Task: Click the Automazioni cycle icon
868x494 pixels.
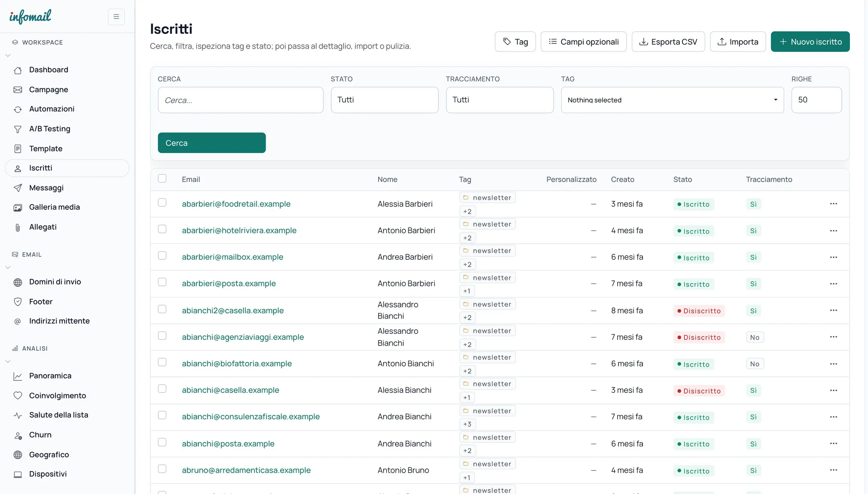Action: coord(18,109)
